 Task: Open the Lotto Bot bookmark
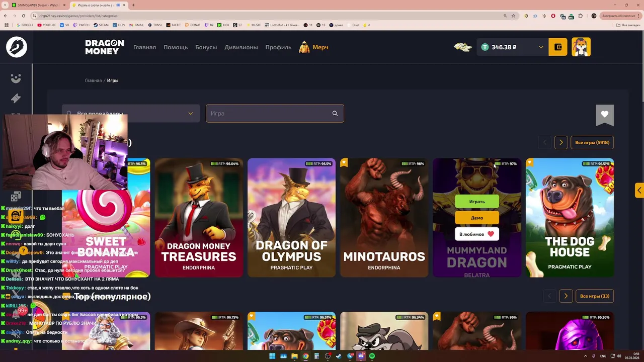282,25
